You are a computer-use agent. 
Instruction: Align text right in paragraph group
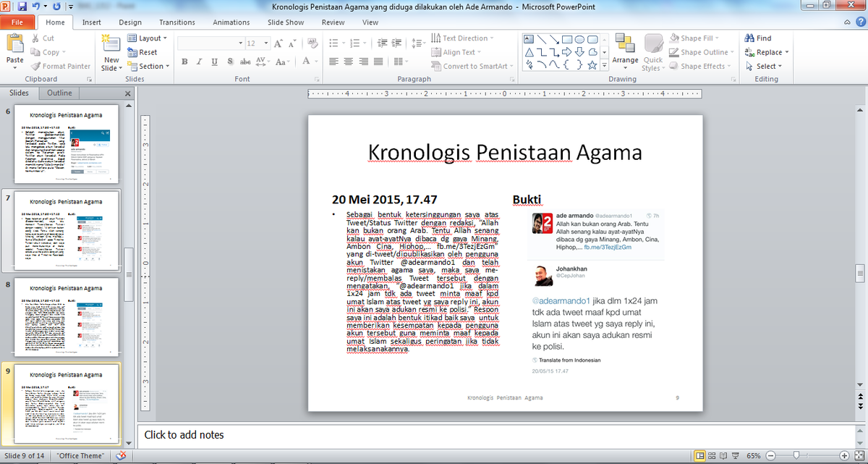click(362, 62)
